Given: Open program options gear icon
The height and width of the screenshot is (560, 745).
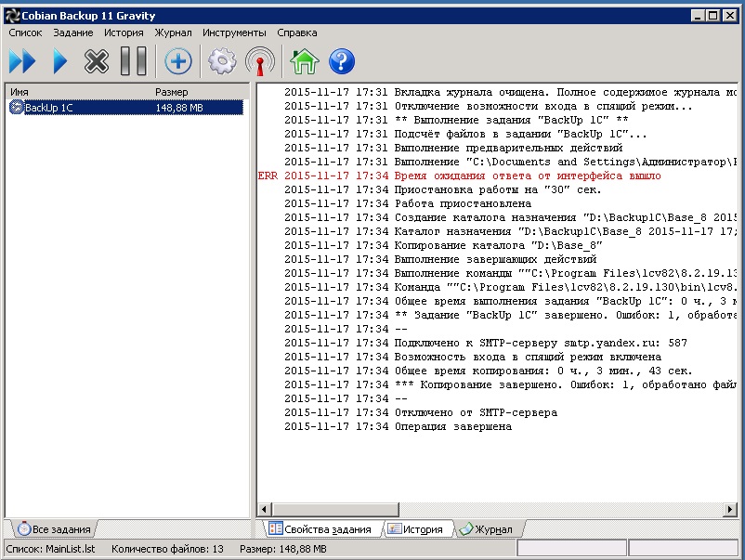Looking at the screenshot, I should point(222,61).
